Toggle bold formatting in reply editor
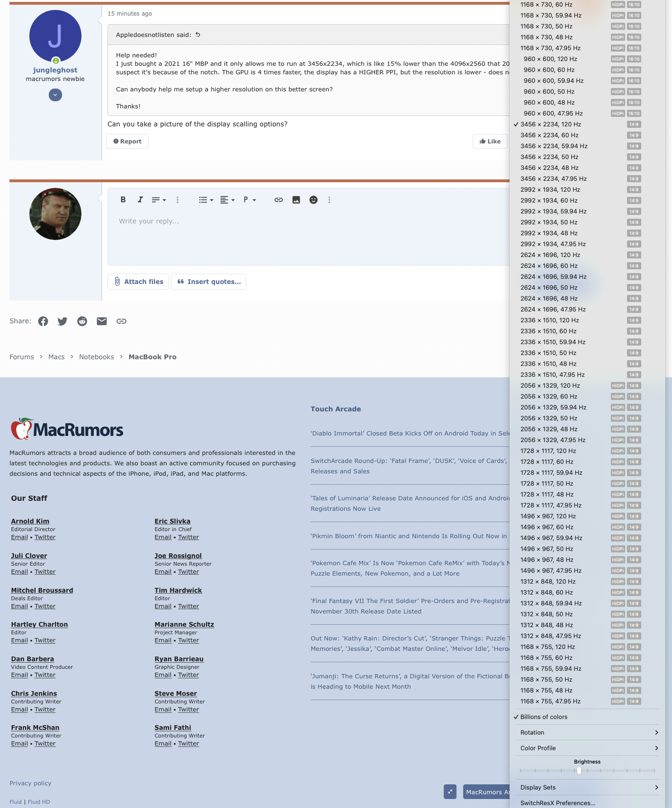The height and width of the screenshot is (808, 672). (x=123, y=200)
